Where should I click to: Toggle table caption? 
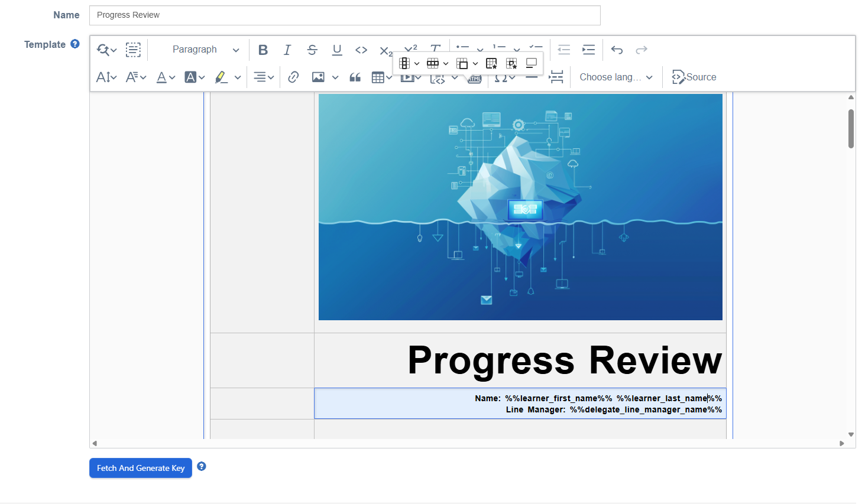pyautogui.click(x=532, y=63)
